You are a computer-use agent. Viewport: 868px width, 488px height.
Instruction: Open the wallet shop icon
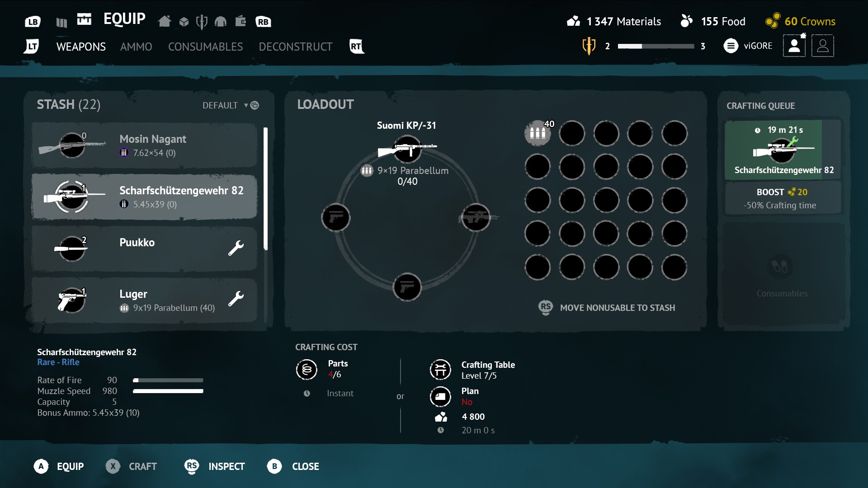coord(241,21)
